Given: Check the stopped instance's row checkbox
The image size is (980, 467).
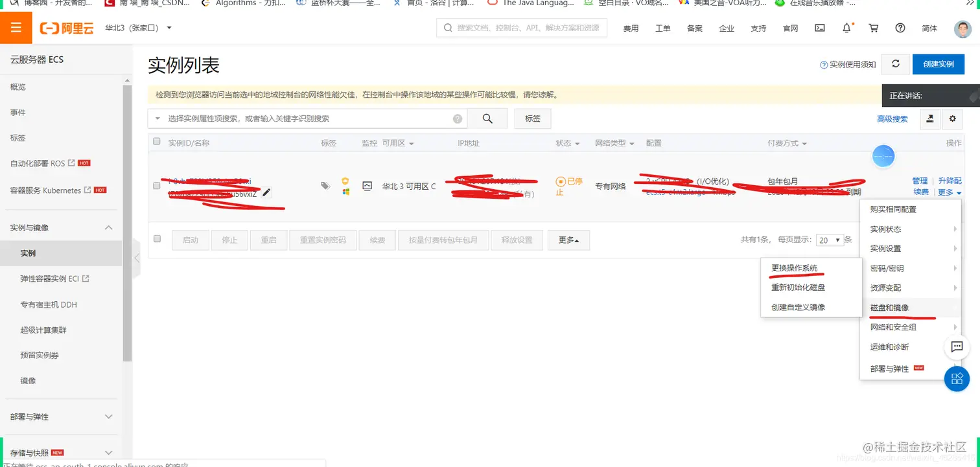Looking at the screenshot, I should tap(156, 186).
